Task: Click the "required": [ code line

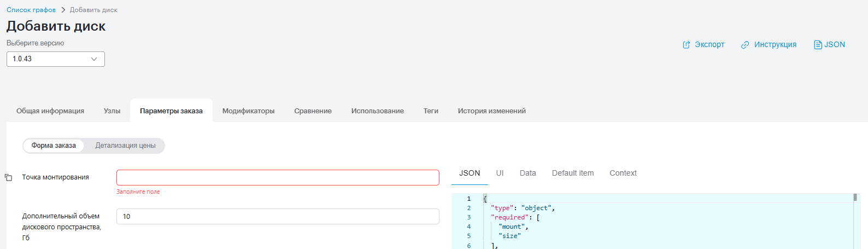Action: pos(515,217)
